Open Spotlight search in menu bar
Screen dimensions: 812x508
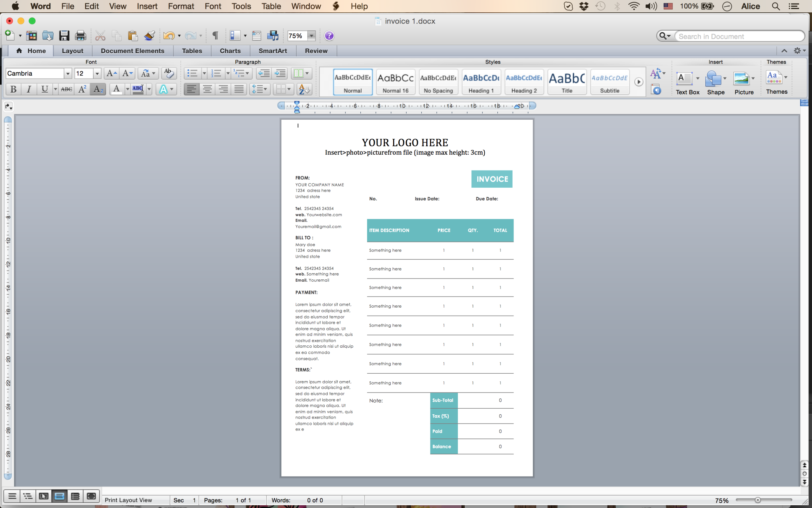[x=776, y=6]
